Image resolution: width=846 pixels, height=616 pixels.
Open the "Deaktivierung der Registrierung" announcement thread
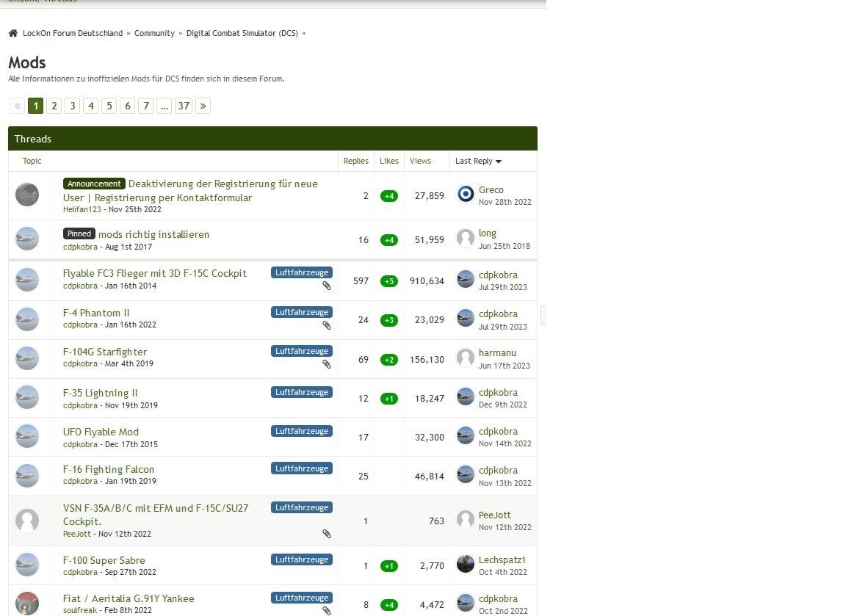190,190
